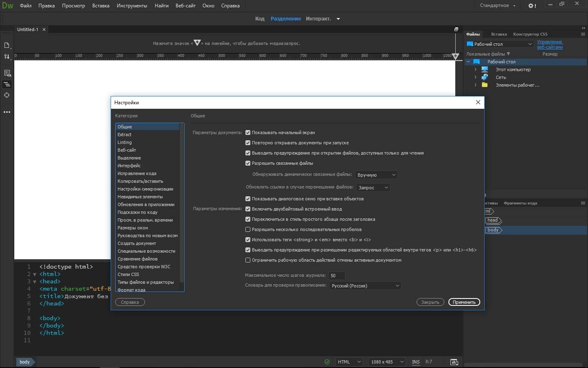Open the Стандартное workspace dropdown
Screen dimensions: 588x368
[x=497, y=6]
